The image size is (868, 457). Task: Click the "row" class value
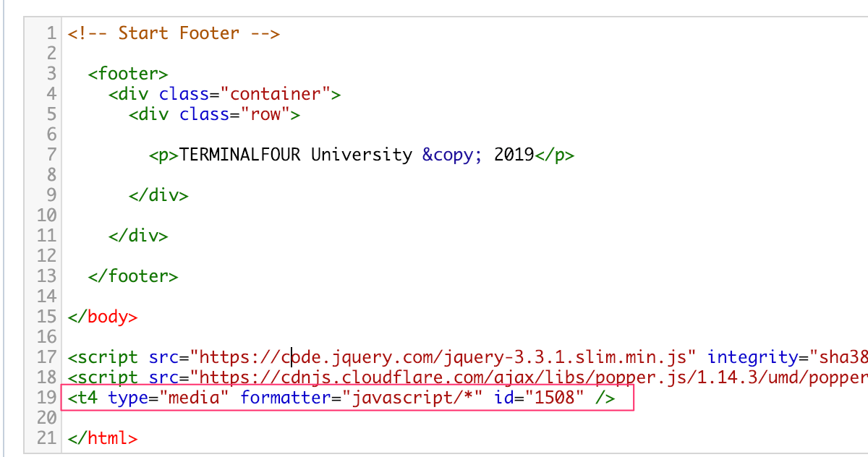pyautogui.click(x=265, y=114)
